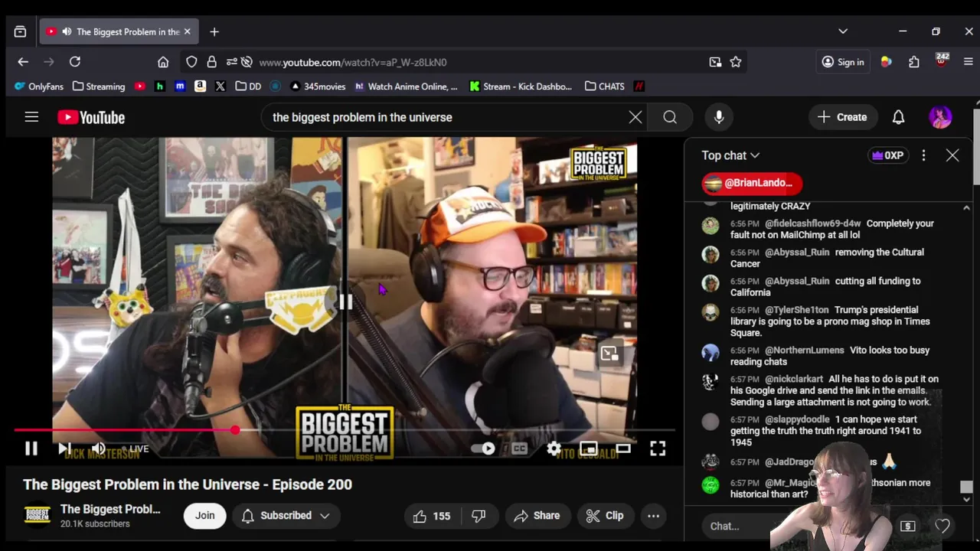The width and height of the screenshot is (980, 551).
Task: Mute the video volume speaker icon
Action: [x=99, y=449]
